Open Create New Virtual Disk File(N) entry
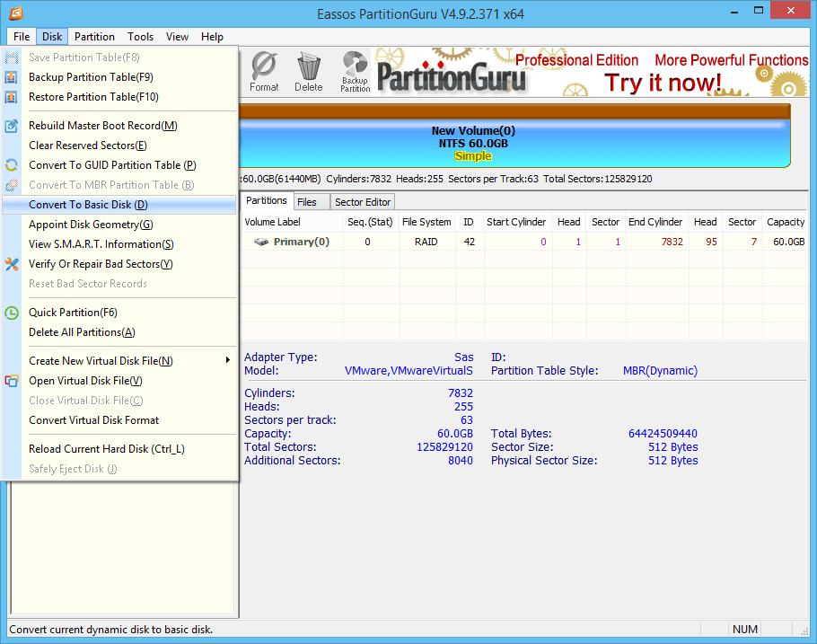Image resolution: width=817 pixels, height=644 pixels. (x=119, y=361)
